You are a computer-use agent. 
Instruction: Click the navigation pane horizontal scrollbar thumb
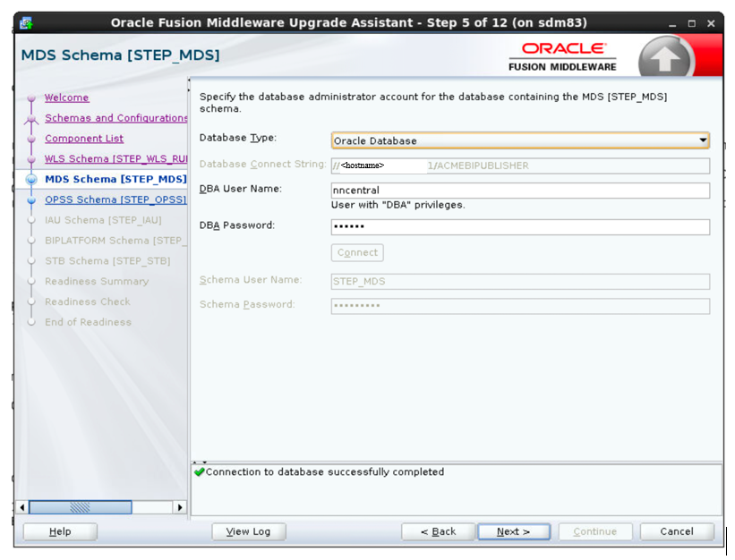[x=81, y=507]
